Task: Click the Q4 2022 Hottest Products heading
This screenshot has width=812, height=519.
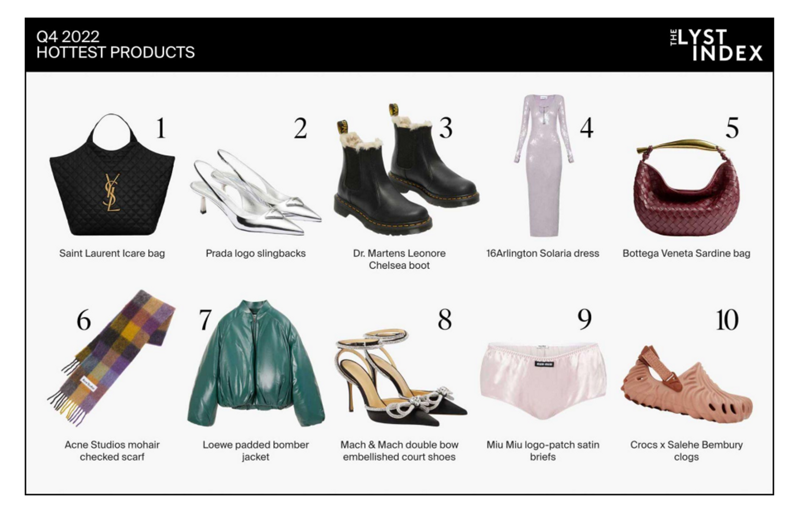Action: [116, 45]
